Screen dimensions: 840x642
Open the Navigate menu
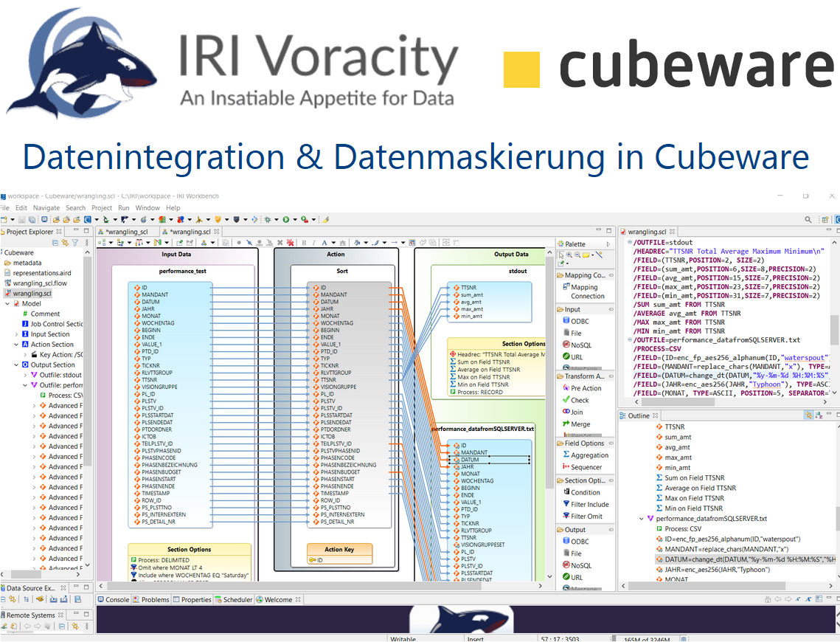[46, 208]
